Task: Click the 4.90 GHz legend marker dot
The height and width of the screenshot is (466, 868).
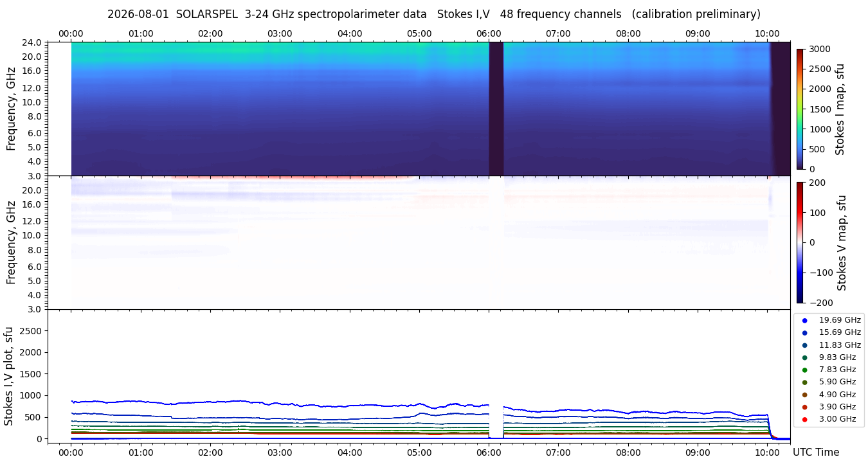Action: tap(804, 395)
